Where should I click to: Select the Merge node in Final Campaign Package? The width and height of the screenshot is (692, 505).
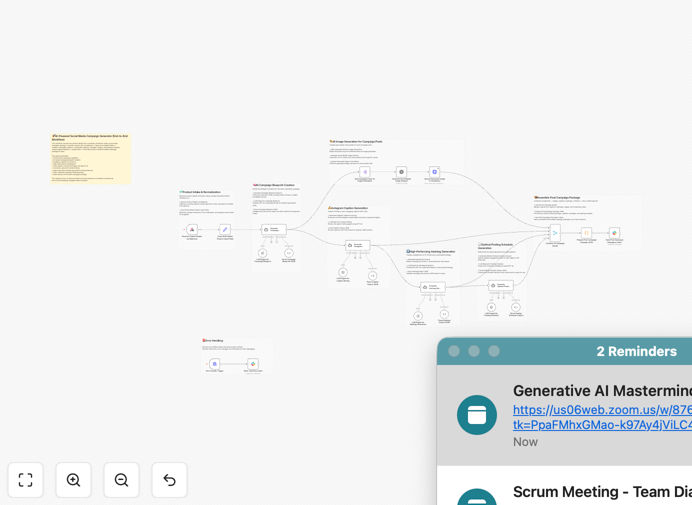click(555, 233)
